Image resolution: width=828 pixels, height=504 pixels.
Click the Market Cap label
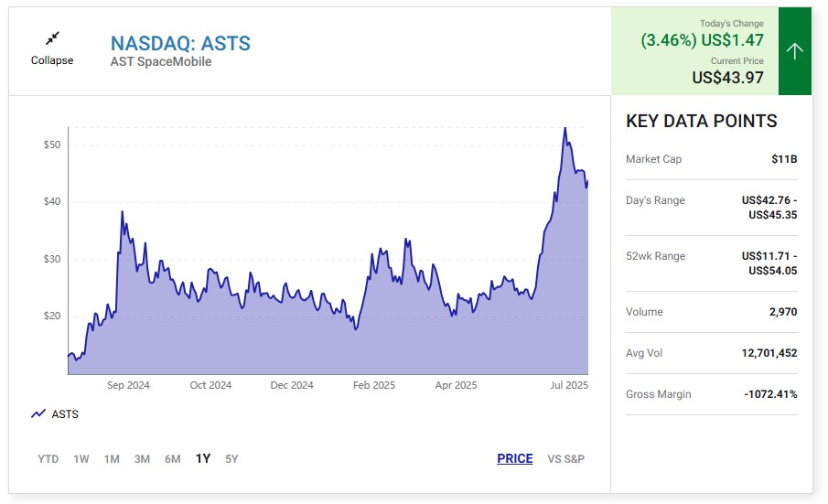(654, 159)
